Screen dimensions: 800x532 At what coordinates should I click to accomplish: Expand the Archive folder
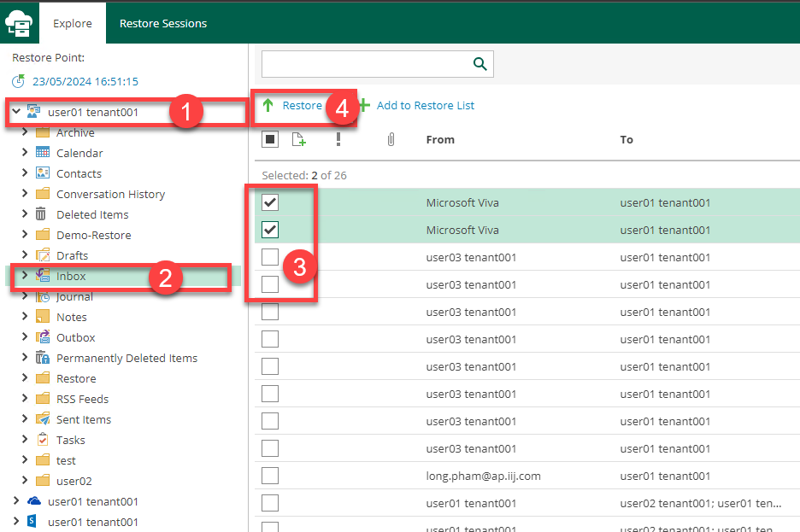[25, 132]
